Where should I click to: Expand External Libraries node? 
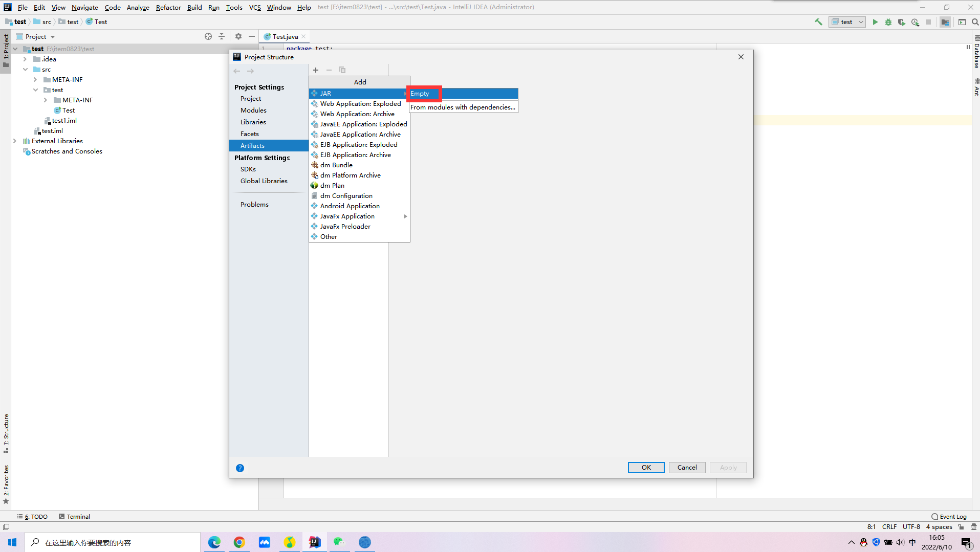click(x=15, y=141)
